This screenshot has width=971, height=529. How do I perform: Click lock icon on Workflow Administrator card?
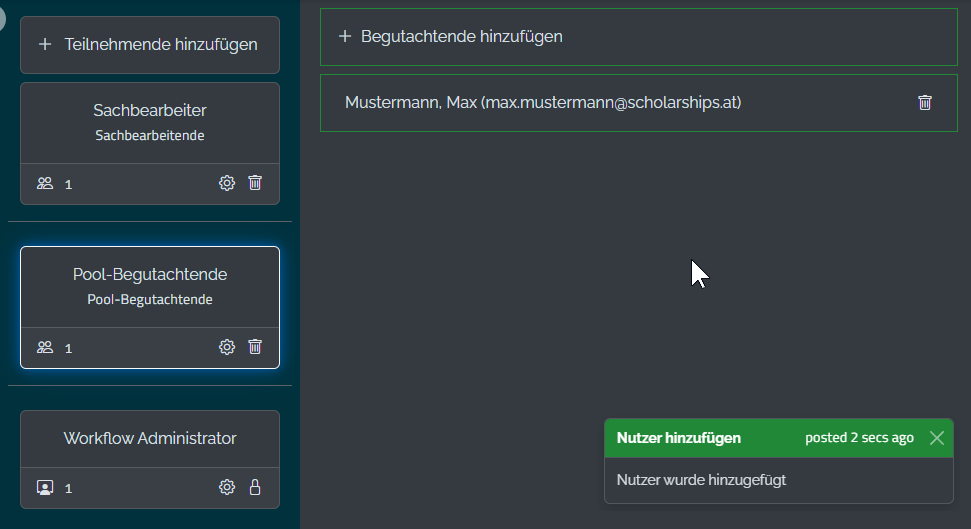click(x=255, y=487)
